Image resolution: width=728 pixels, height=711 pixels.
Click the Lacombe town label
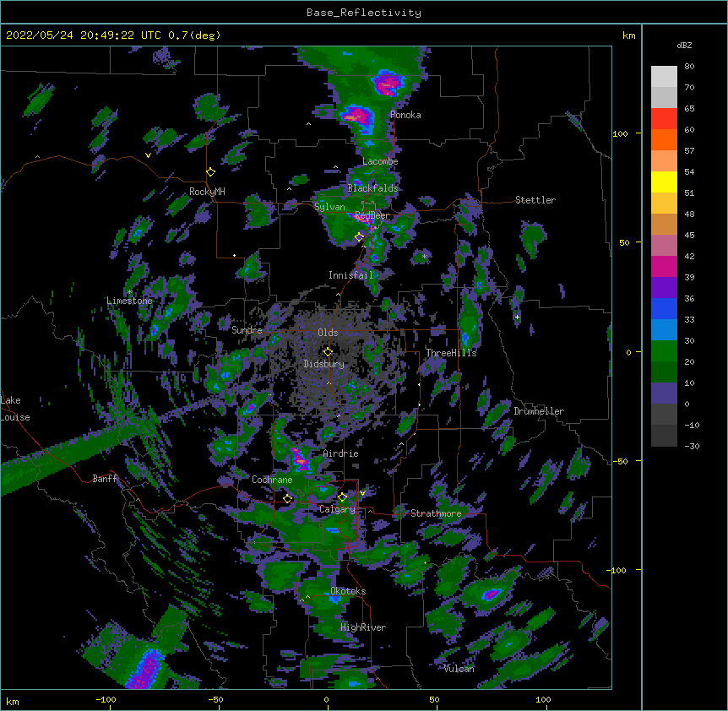coord(380,161)
